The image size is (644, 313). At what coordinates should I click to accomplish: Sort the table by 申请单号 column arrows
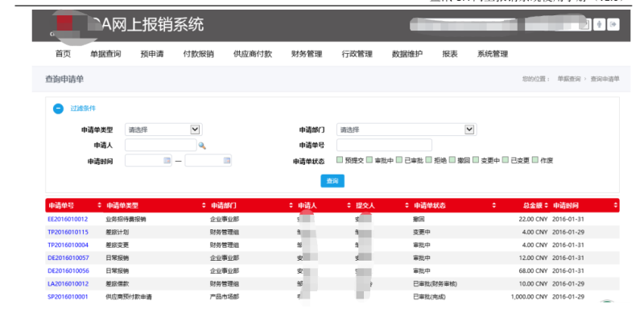pyautogui.click(x=99, y=205)
